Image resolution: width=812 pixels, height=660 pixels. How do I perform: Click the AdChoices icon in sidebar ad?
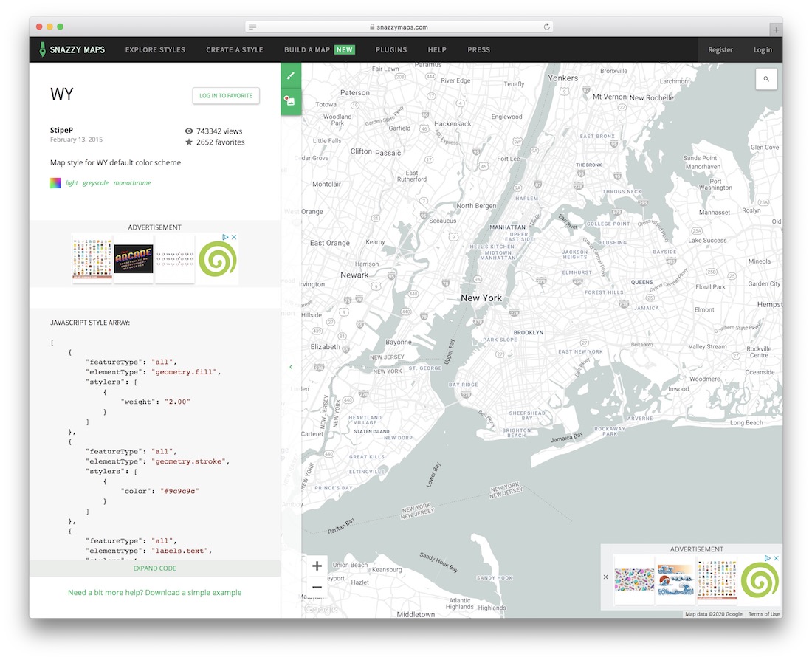click(x=225, y=237)
